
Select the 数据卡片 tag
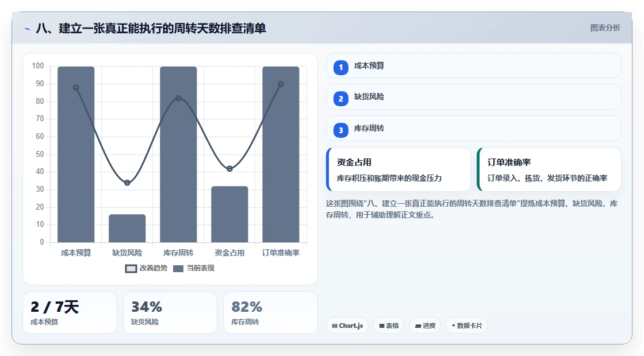coord(466,326)
